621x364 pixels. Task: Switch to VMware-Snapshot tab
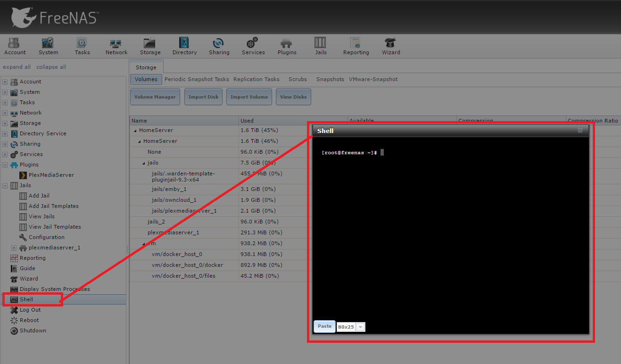click(x=373, y=79)
